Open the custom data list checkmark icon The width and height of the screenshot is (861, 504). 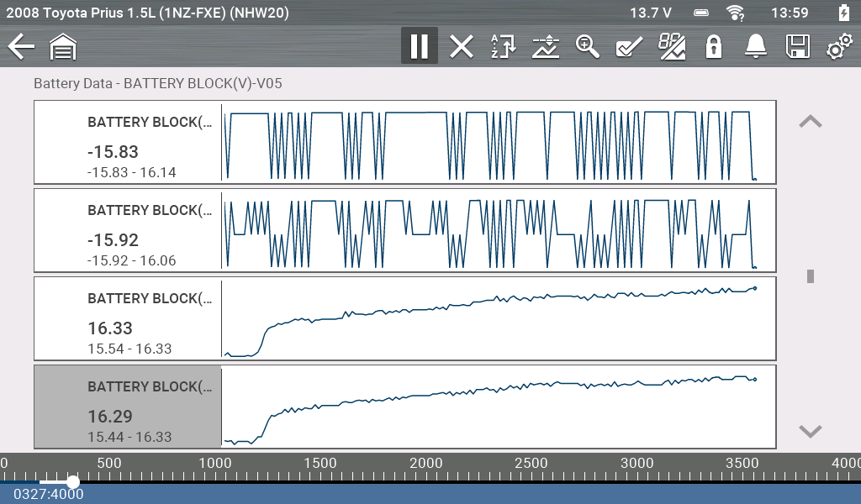[629, 46]
